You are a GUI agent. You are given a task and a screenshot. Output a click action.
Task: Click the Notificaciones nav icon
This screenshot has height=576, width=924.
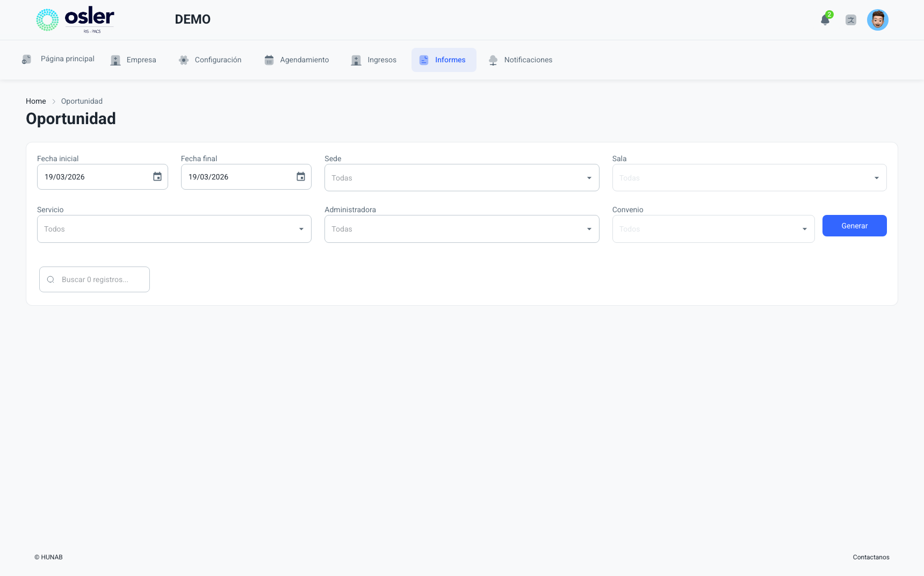click(493, 60)
